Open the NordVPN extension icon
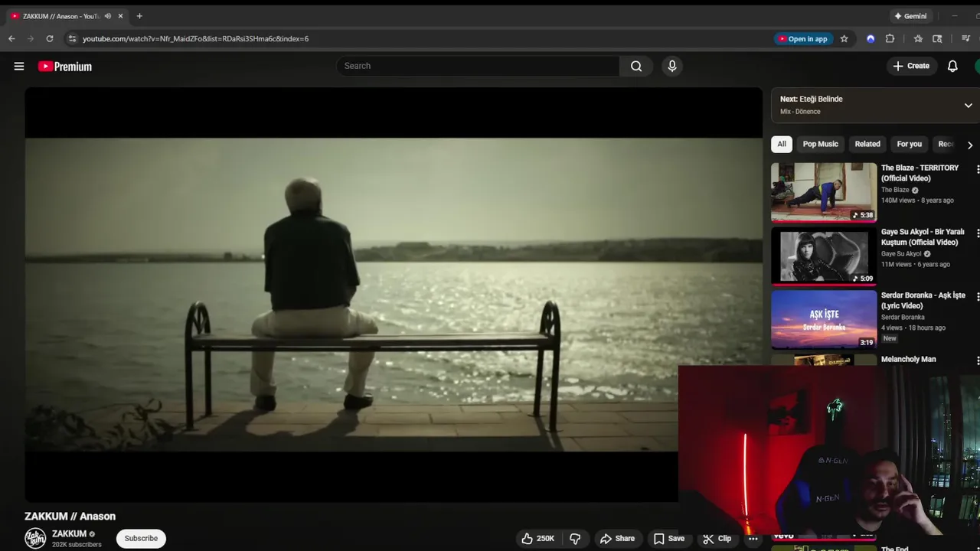Viewport: 980px width, 551px height. pos(871,39)
